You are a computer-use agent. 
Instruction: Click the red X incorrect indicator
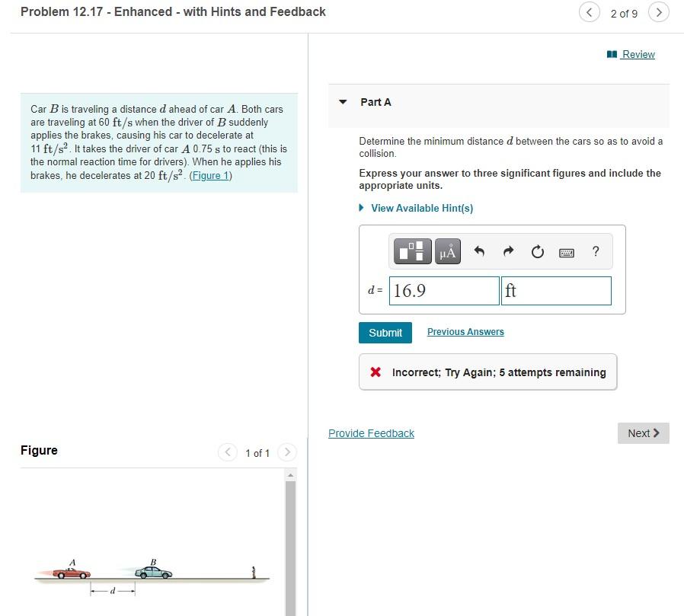pyautogui.click(x=373, y=372)
